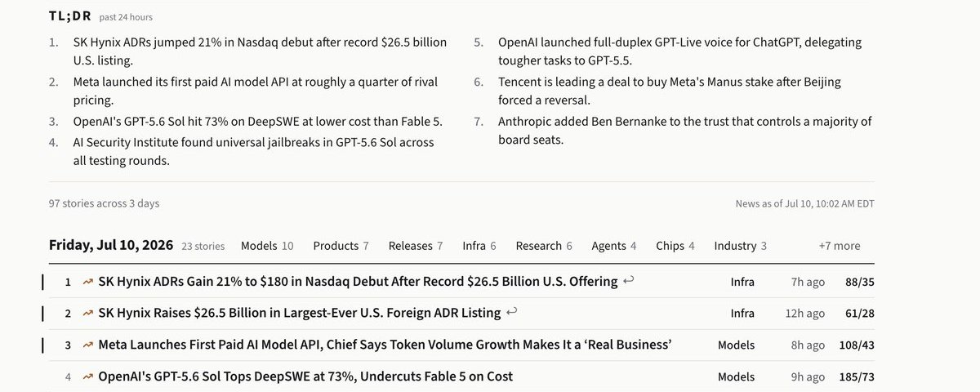Show Research stories filter

pyautogui.click(x=544, y=246)
